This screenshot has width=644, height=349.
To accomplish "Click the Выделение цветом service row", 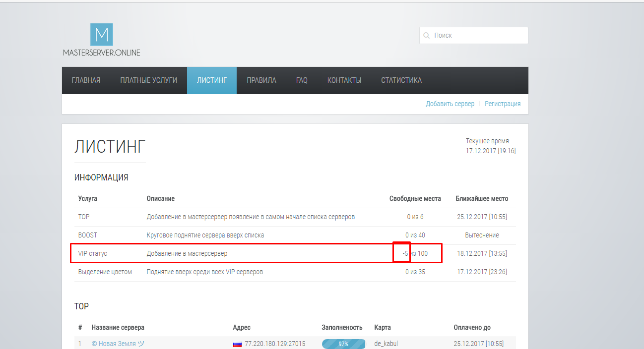I will point(295,272).
